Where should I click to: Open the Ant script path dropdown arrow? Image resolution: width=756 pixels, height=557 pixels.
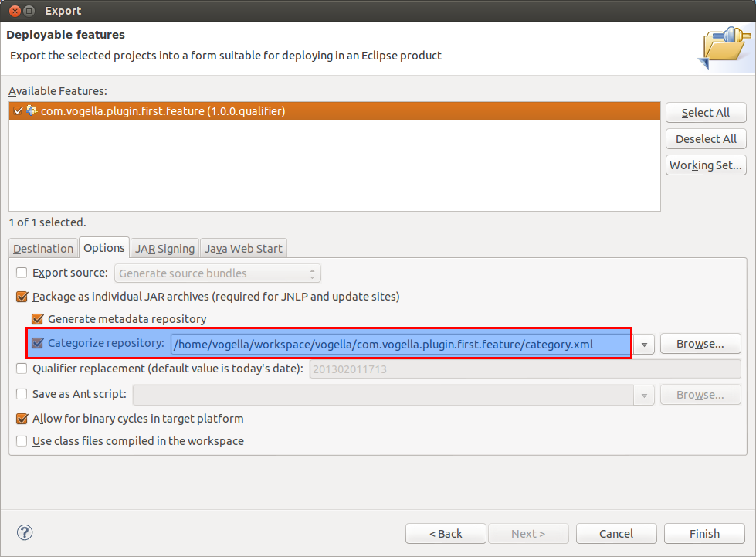tap(644, 396)
